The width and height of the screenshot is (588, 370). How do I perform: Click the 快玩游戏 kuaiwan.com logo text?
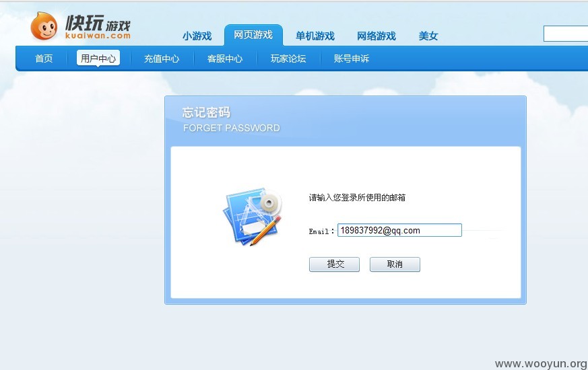click(98, 27)
